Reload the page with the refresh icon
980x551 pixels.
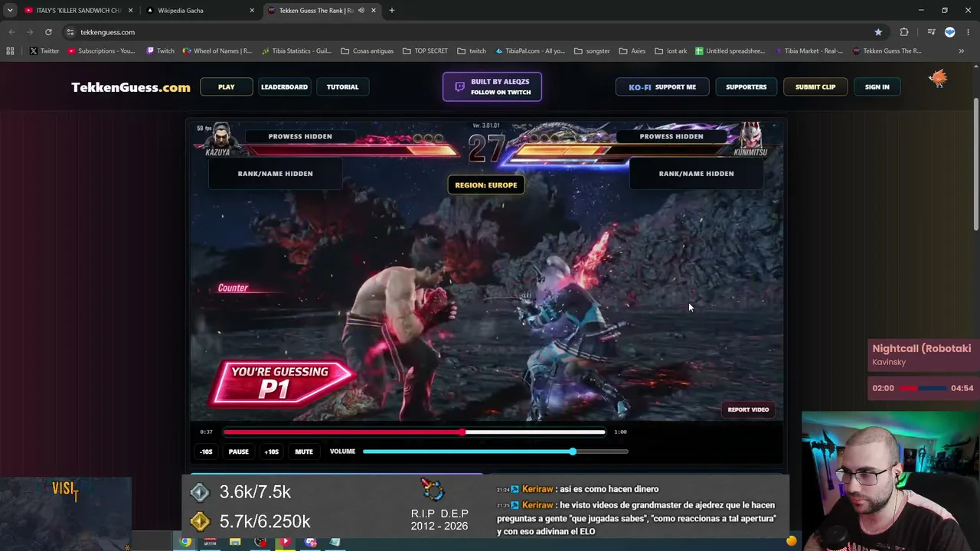tap(48, 32)
